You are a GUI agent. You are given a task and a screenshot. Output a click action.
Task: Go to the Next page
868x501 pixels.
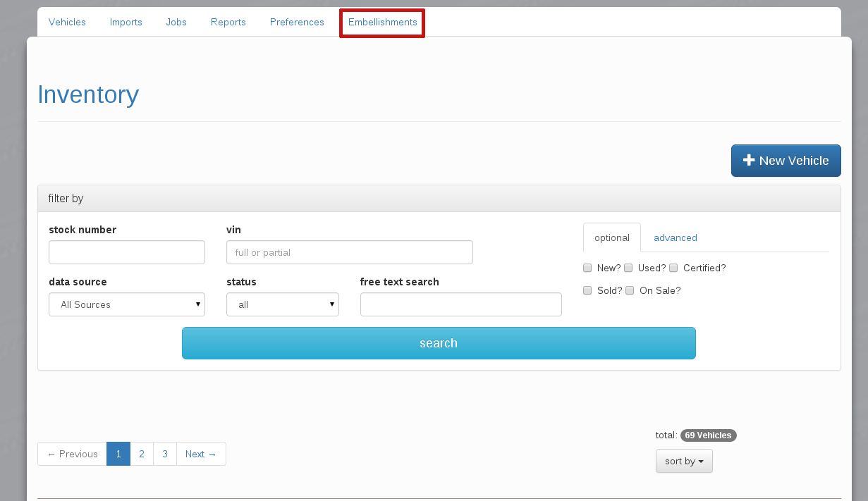pyautogui.click(x=201, y=454)
